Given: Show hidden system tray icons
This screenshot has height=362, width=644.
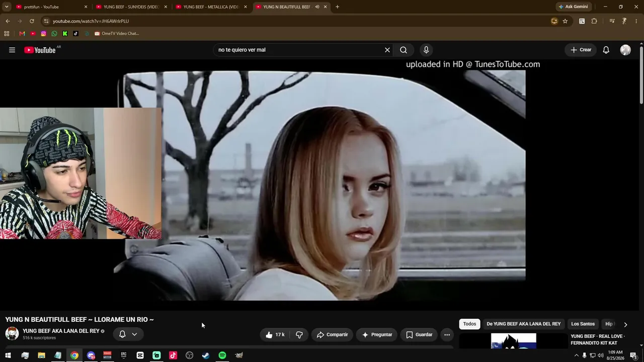Looking at the screenshot, I should pyautogui.click(x=576, y=355).
